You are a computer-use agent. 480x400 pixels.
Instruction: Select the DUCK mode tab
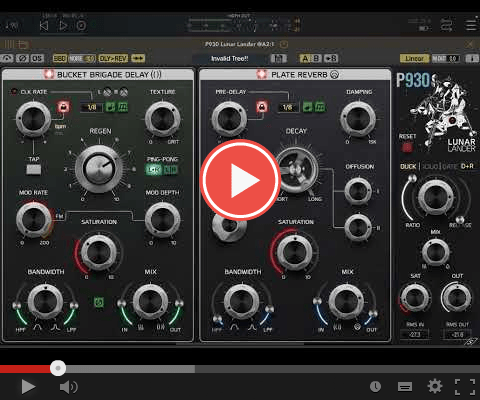tap(408, 166)
